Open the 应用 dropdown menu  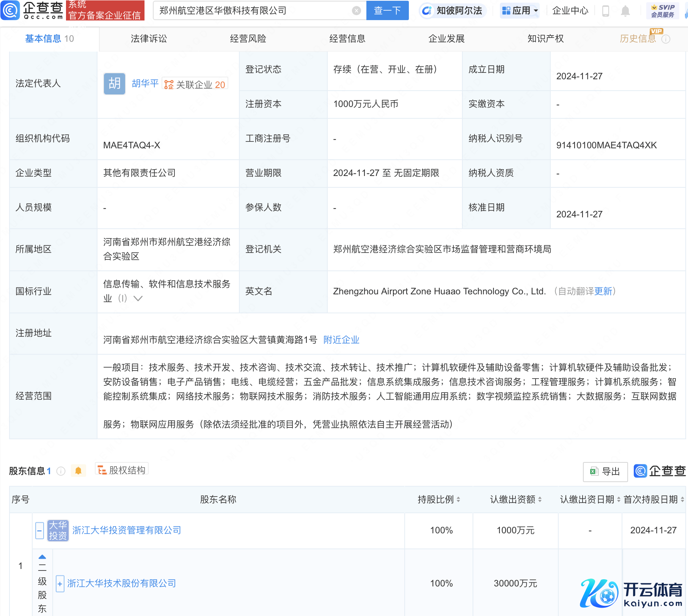520,11
